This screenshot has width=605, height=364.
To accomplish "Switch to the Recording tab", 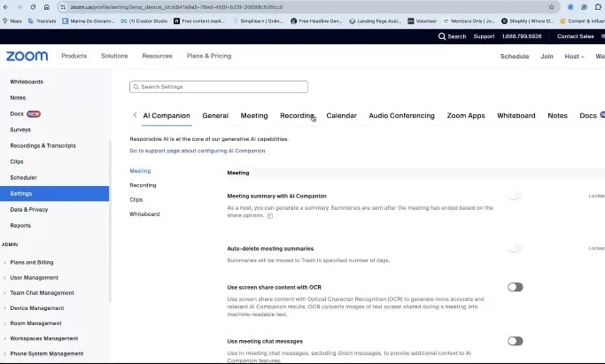I will (x=298, y=116).
